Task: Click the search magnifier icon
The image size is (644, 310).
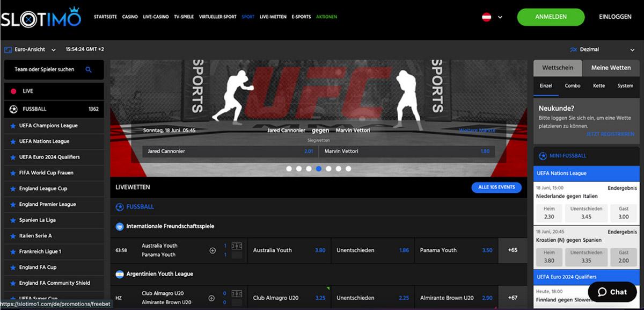Action: pyautogui.click(x=89, y=69)
